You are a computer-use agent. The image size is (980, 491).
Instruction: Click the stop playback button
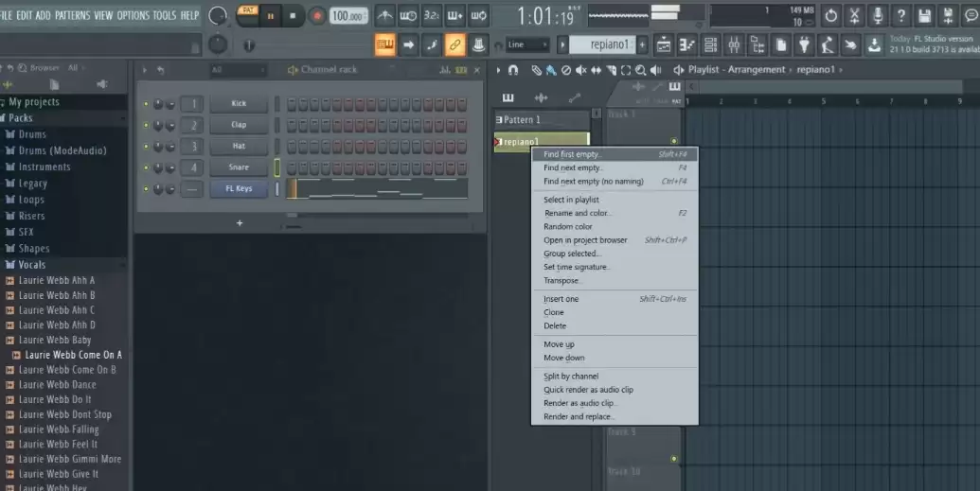point(293,16)
